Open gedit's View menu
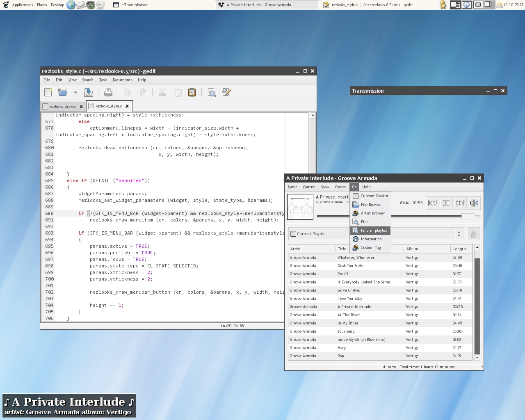 coord(73,80)
